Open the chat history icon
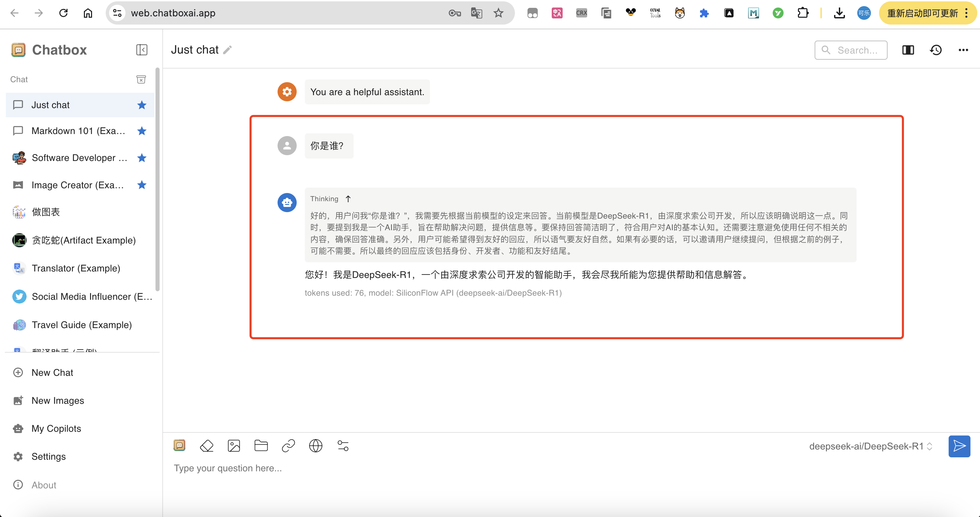The height and width of the screenshot is (517, 980). 936,50
